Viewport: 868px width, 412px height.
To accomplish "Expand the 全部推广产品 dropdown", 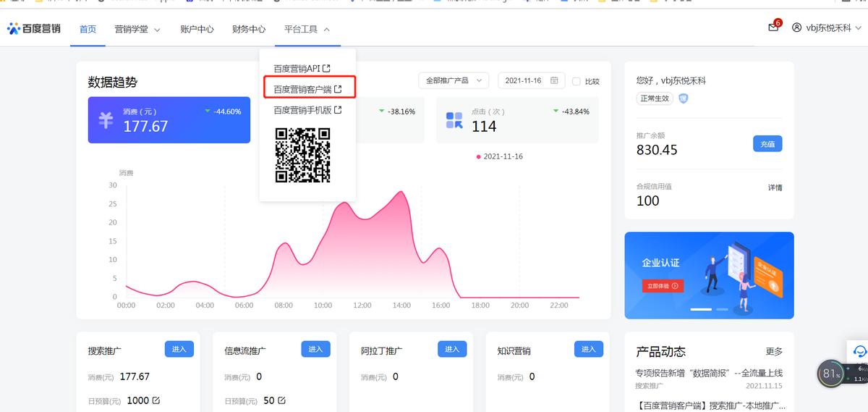I will 454,80.
